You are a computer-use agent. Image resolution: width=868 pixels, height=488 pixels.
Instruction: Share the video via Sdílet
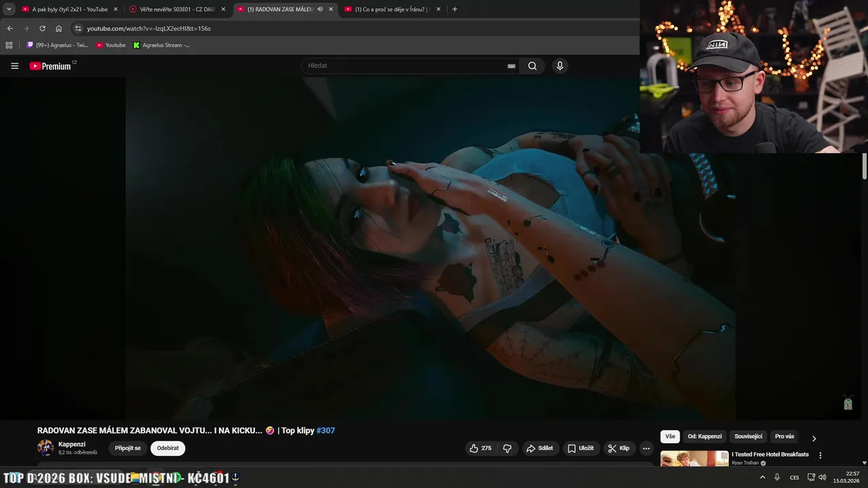[x=540, y=448]
